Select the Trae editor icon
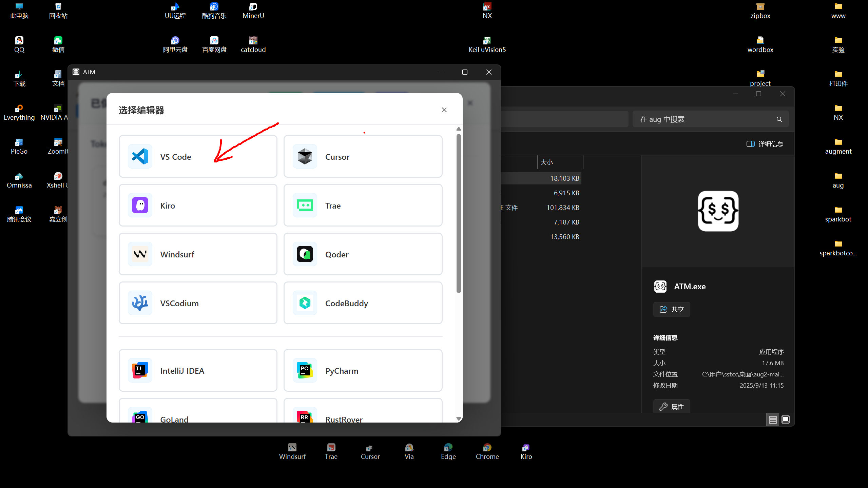The height and width of the screenshot is (488, 868). coord(305,205)
